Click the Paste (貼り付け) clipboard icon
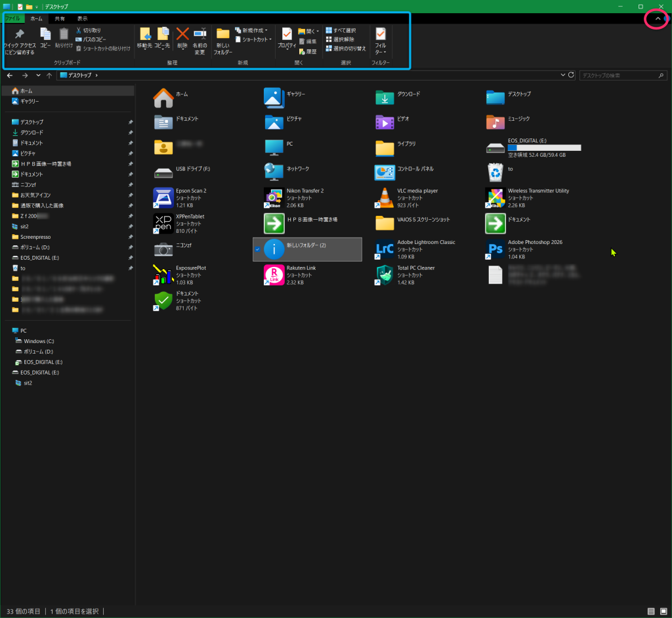 pos(64,35)
